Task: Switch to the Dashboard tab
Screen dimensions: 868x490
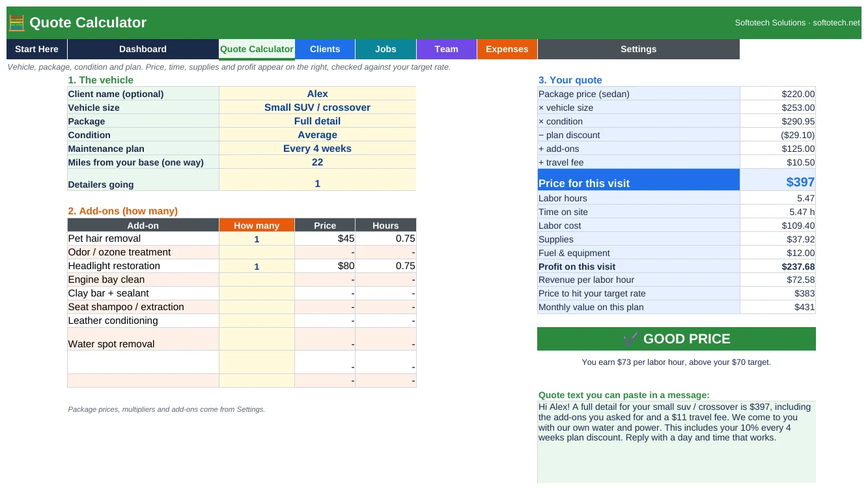Action: click(x=143, y=49)
